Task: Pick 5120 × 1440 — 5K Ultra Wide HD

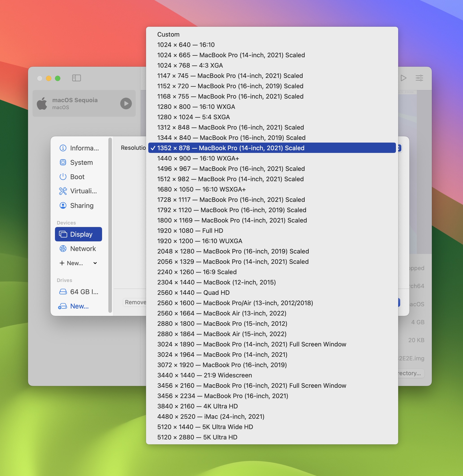Action: (272, 427)
